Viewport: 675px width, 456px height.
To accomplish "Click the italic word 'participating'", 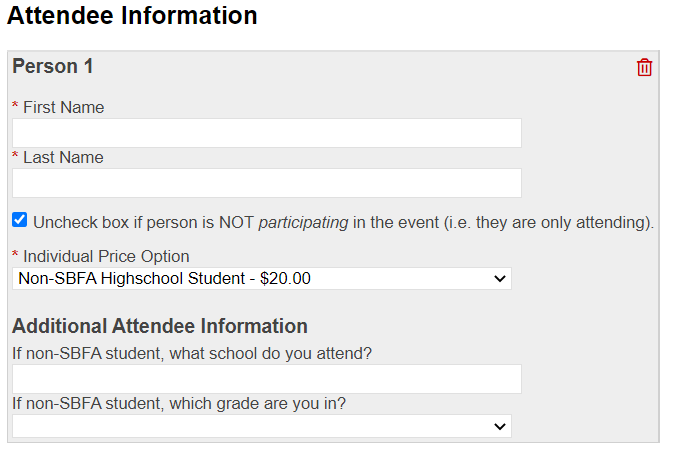I will [x=303, y=223].
